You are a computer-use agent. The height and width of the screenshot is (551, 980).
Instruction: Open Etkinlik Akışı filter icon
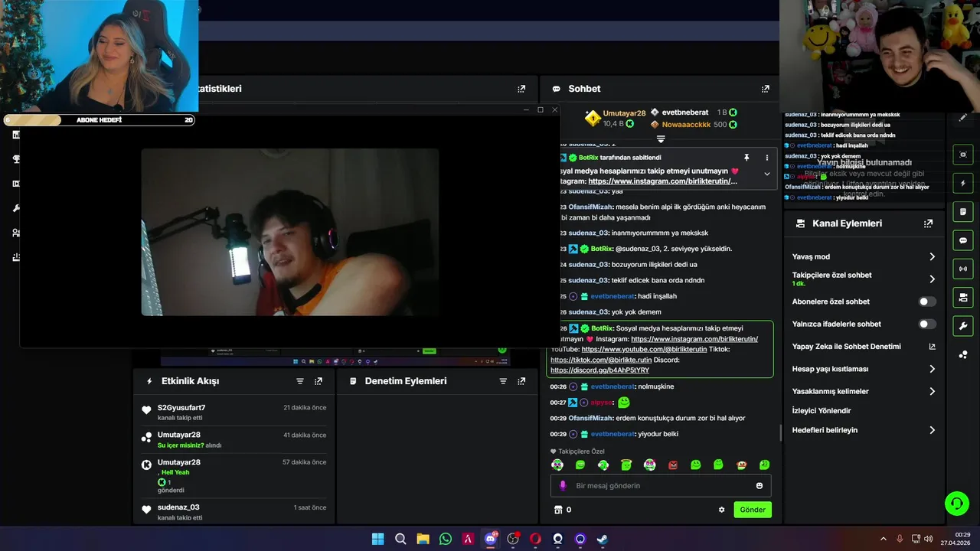(300, 381)
